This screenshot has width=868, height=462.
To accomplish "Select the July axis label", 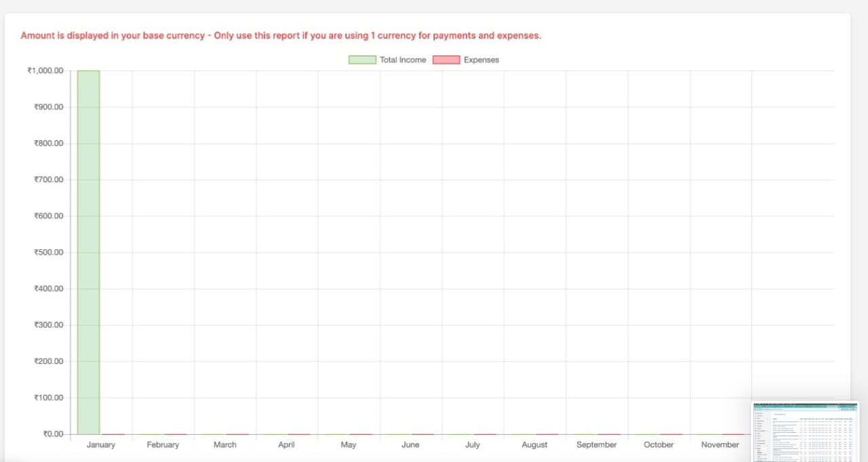I will point(473,444).
